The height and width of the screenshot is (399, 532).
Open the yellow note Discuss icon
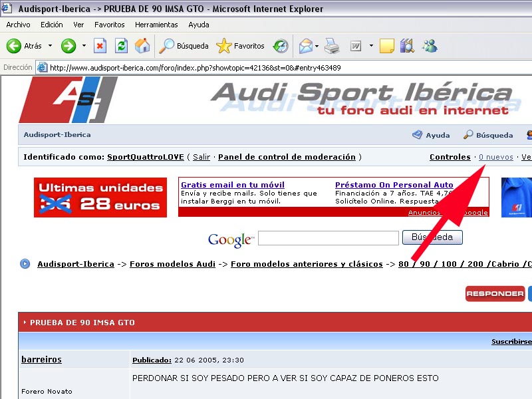[x=386, y=46]
